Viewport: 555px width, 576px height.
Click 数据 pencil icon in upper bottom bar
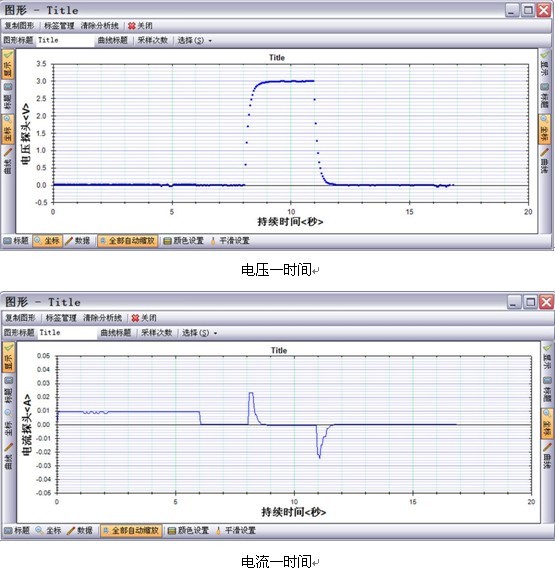point(78,241)
